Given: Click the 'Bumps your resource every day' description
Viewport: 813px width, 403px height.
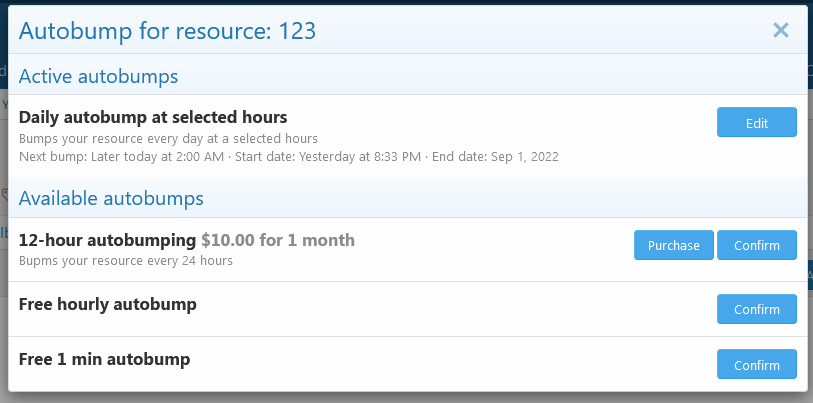Looking at the screenshot, I should [x=169, y=139].
